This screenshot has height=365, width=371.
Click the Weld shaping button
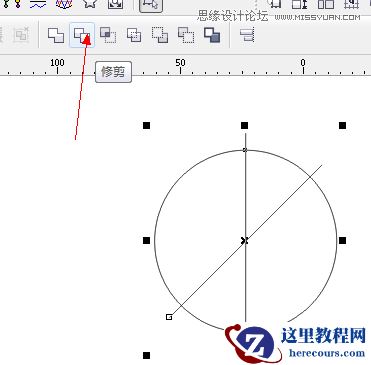click(56, 35)
